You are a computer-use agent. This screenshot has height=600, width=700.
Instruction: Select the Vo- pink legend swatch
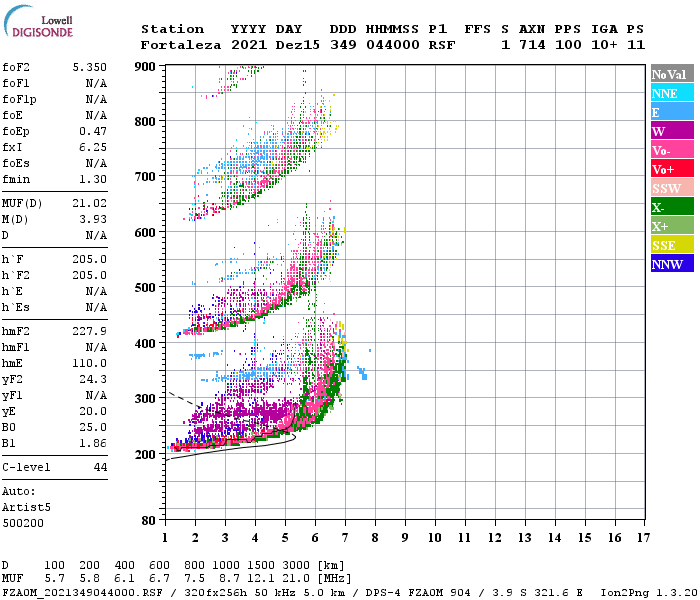[x=672, y=150]
